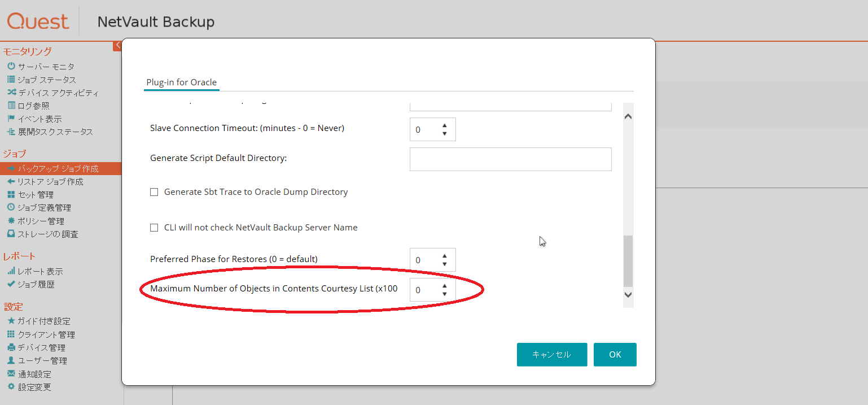This screenshot has width=868, height=405.
Task: Click the キャンセル button
Action: (x=552, y=355)
